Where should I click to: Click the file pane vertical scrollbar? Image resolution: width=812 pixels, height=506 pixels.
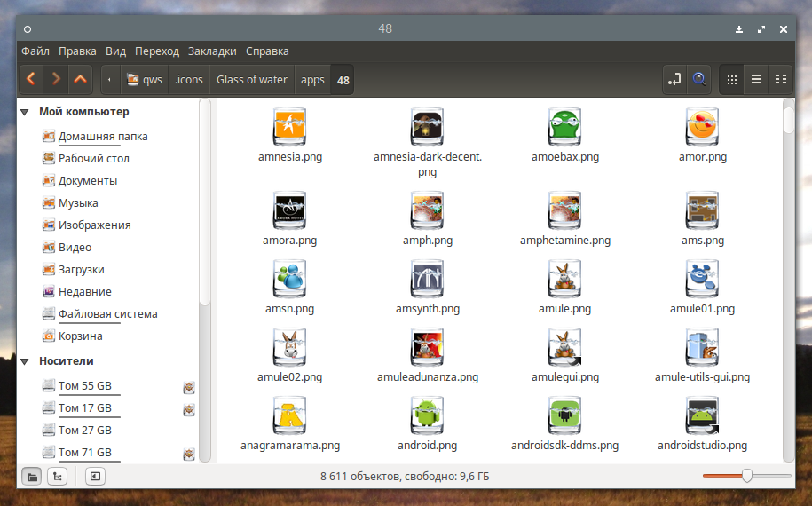click(788, 280)
